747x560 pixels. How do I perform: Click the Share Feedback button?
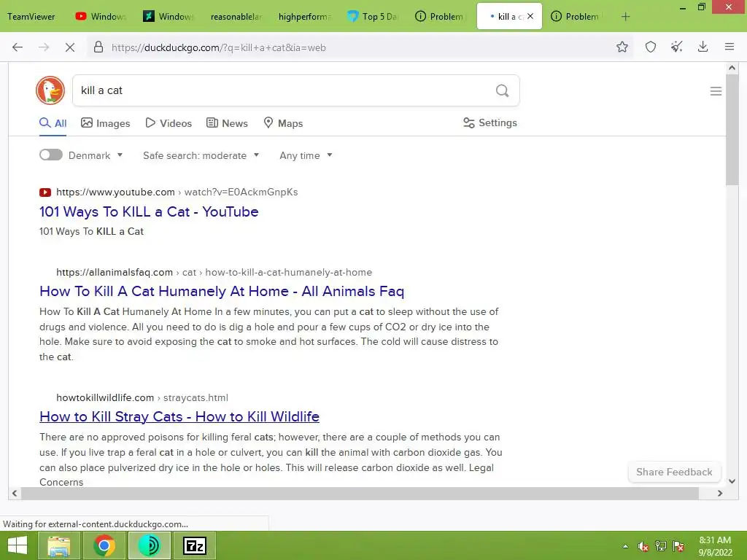(x=674, y=472)
